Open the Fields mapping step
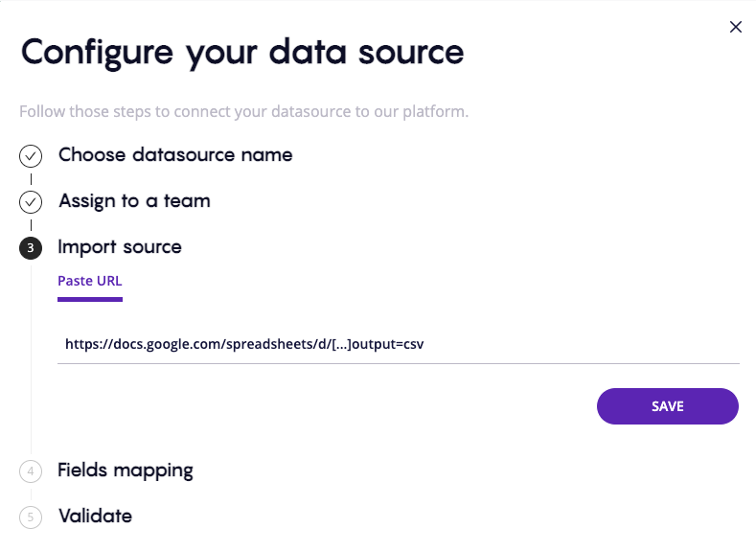 126,471
